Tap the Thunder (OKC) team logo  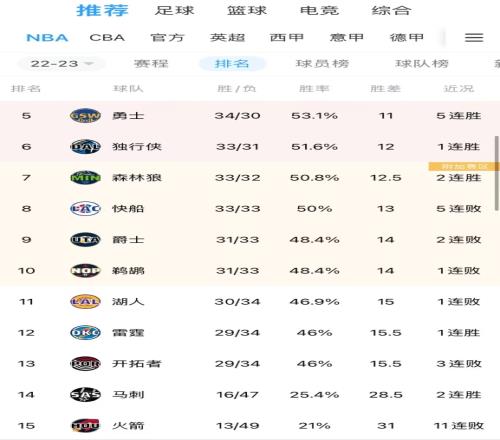click(x=85, y=333)
